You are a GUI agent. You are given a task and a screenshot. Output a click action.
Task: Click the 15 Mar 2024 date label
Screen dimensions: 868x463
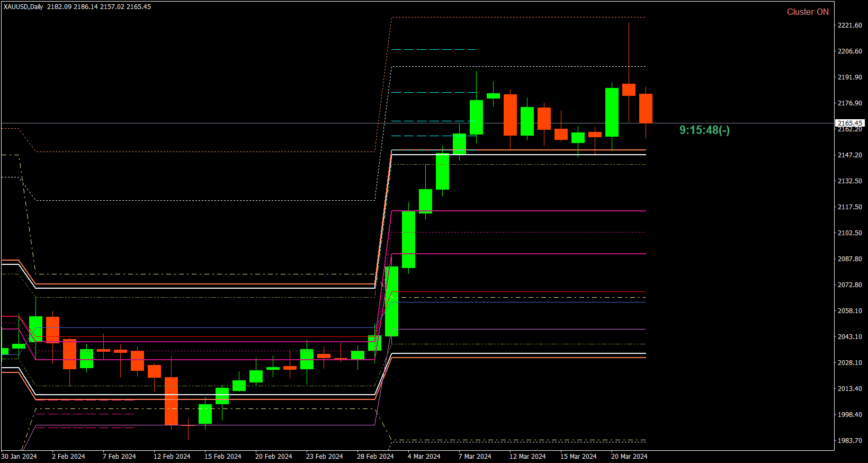pos(578,457)
